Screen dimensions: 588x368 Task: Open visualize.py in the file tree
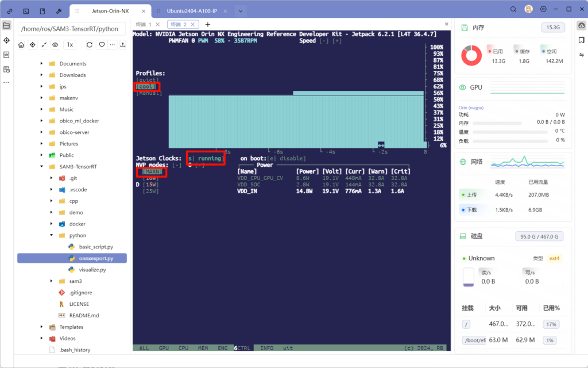click(x=92, y=270)
